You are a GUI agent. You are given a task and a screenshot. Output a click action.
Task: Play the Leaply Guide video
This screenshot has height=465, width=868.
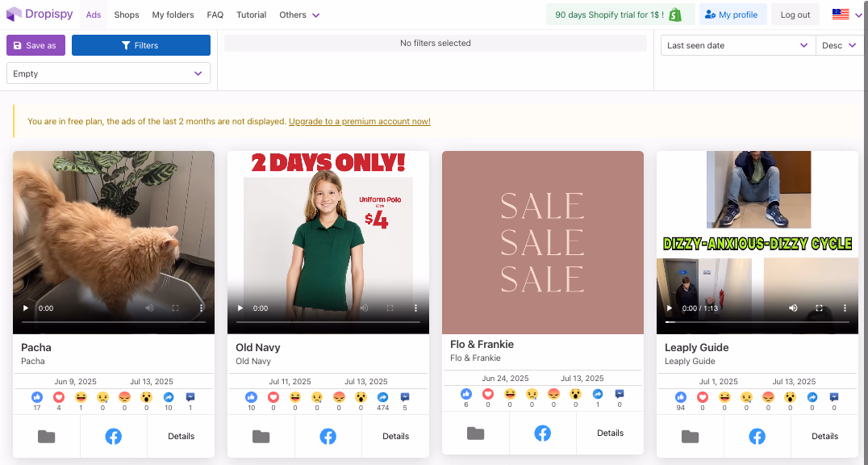pos(670,308)
